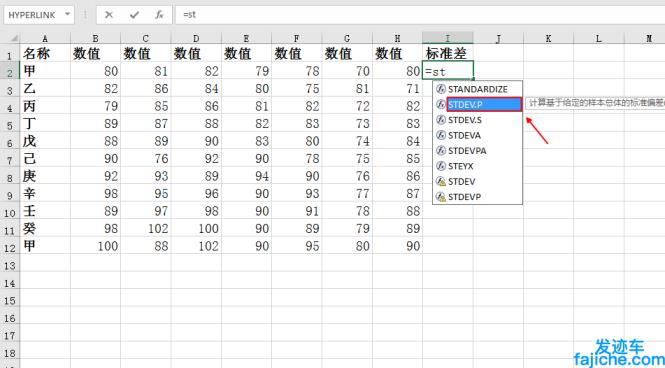This screenshot has height=368, width=665.
Task: Click the function icon beside STDEV.S
Action: pos(441,120)
